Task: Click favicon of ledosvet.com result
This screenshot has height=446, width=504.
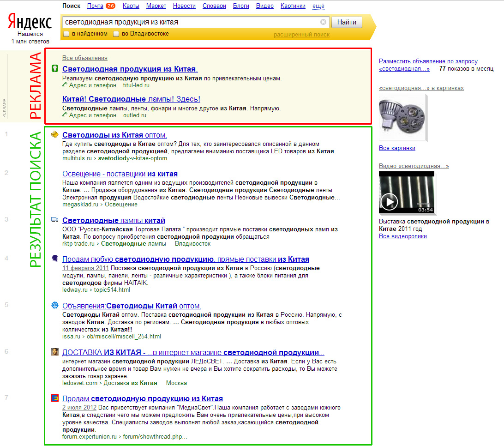Action: [55, 352]
